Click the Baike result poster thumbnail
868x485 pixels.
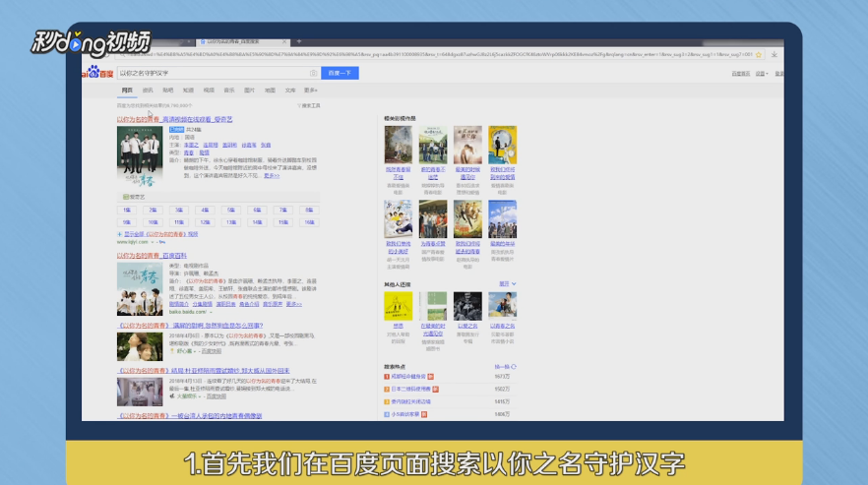coord(140,289)
